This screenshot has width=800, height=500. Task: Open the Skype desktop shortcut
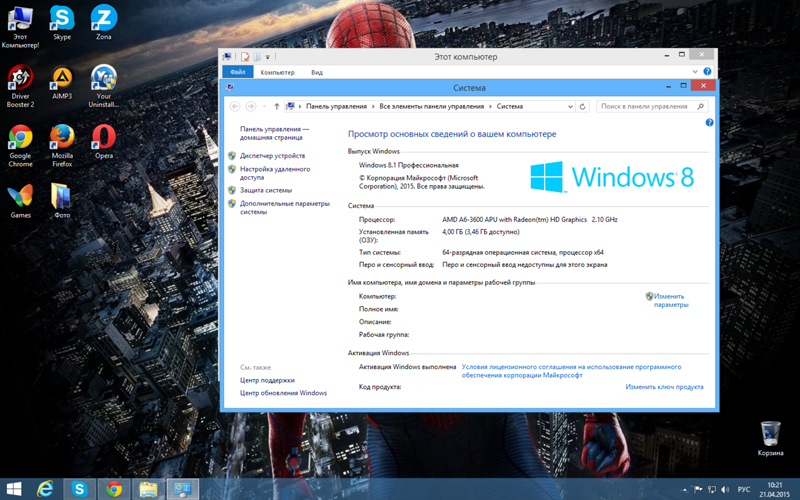62,23
